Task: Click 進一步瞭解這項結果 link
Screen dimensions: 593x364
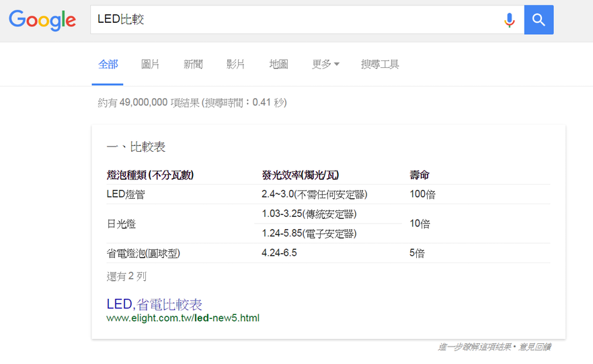Action: click(474, 347)
